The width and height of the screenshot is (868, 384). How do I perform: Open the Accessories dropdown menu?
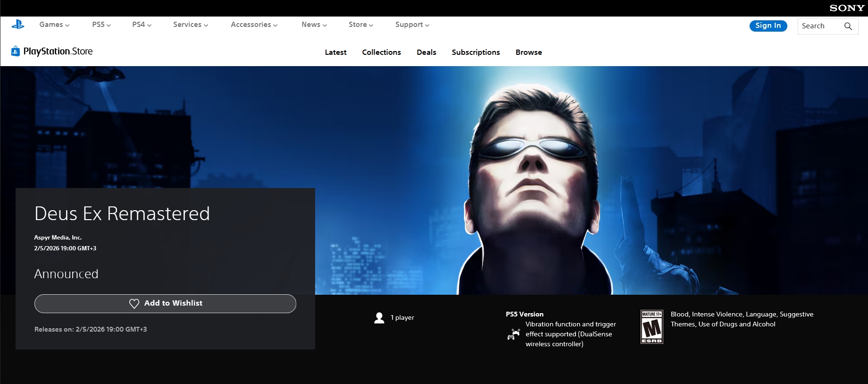pos(254,25)
